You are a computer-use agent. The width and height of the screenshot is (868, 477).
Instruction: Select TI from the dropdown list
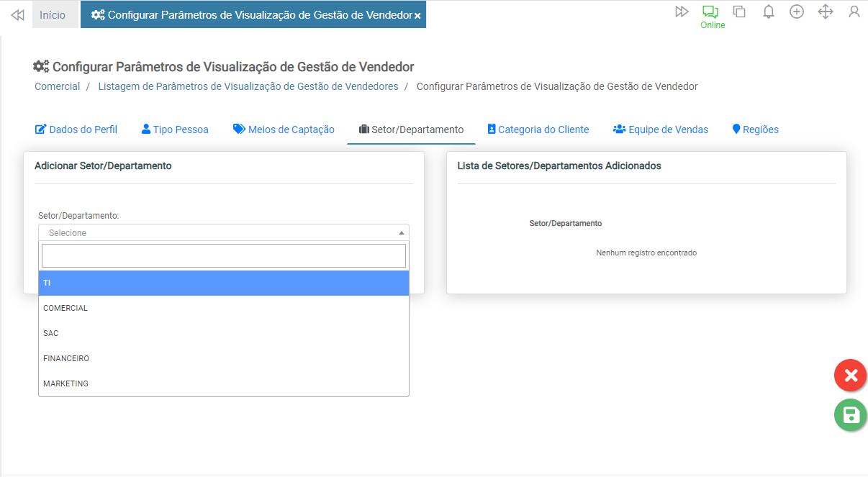pyautogui.click(x=223, y=283)
